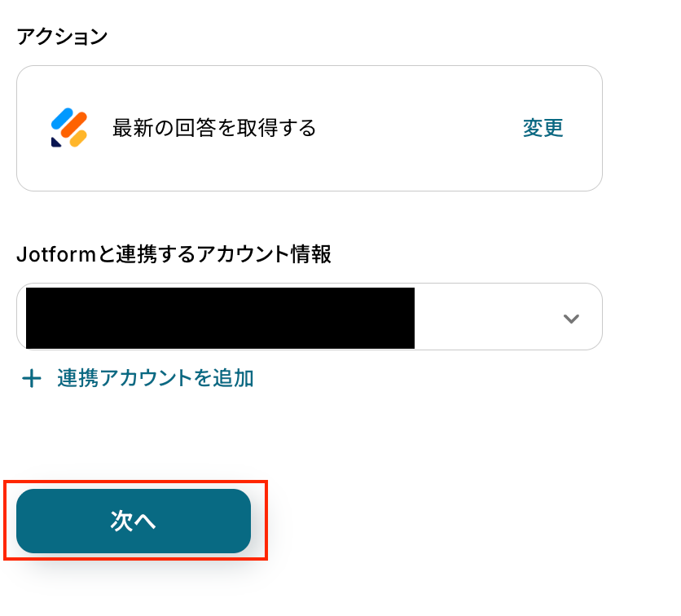Click the Jotform logo icon
The image size is (681, 616).
[68, 128]
